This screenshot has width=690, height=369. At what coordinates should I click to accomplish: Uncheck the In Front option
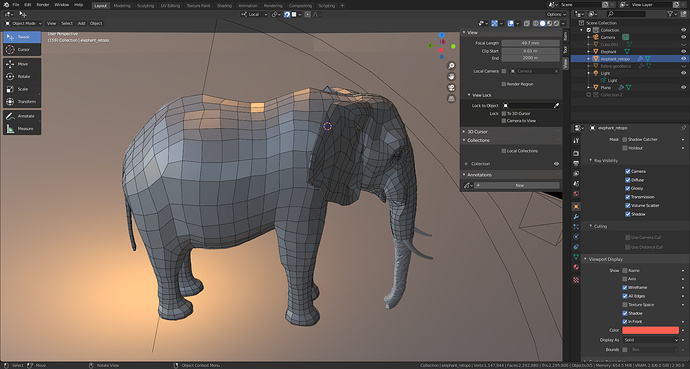pos(625,322)
